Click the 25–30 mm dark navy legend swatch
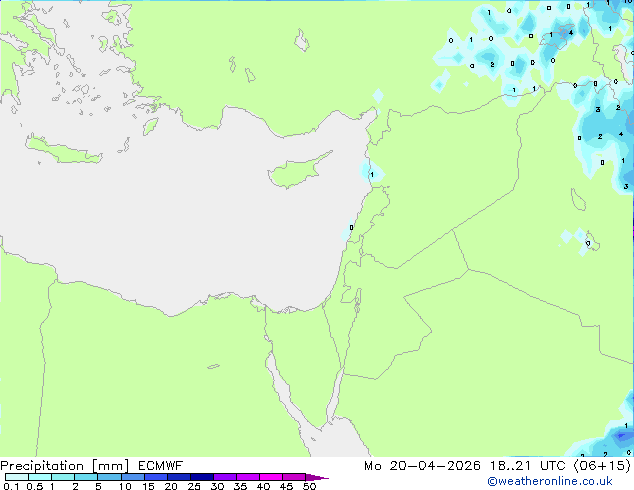Viewport: 634px width, 490px height. (x=201, y=477)
